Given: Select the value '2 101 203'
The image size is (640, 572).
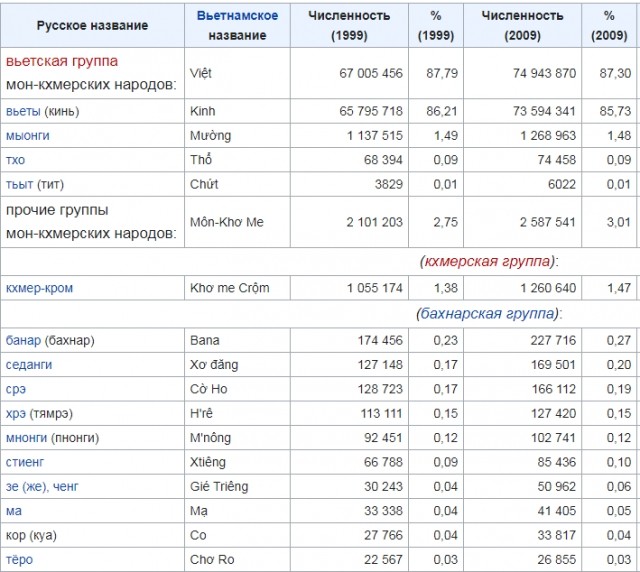Looking at the screenshot, I should tap(374, 222).
